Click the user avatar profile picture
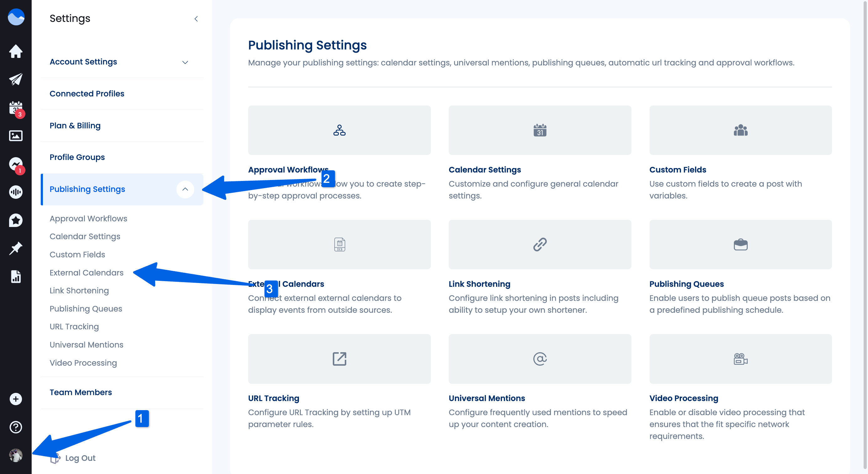Image resolution: width=868 pixels, height=474 pixels. (15, 456)
